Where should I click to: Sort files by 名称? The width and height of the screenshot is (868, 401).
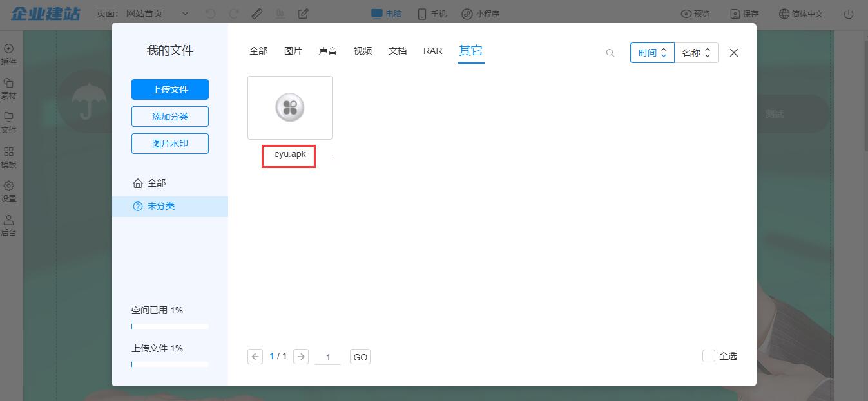[696, 53]
